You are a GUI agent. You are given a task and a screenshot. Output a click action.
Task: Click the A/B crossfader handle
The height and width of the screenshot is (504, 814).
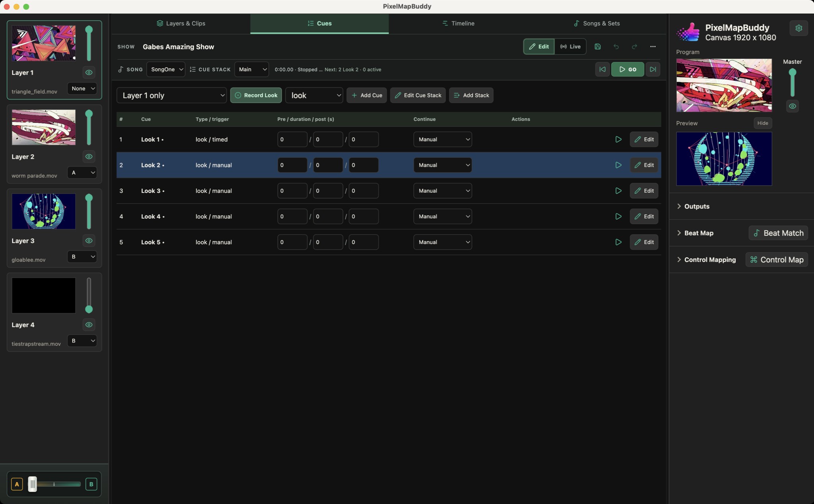[x=33, y=484]
